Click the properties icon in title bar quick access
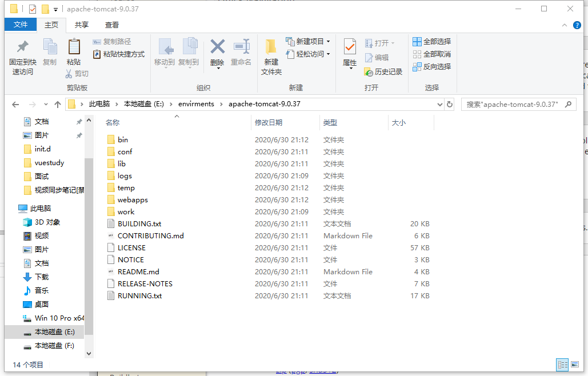588x376 pixels. click(x=33, y=9)
